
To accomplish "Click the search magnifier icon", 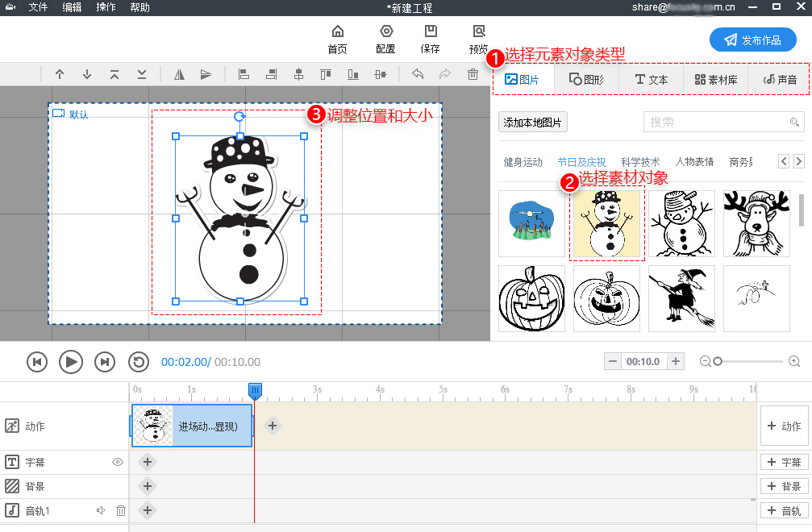I will pos(794,123).
